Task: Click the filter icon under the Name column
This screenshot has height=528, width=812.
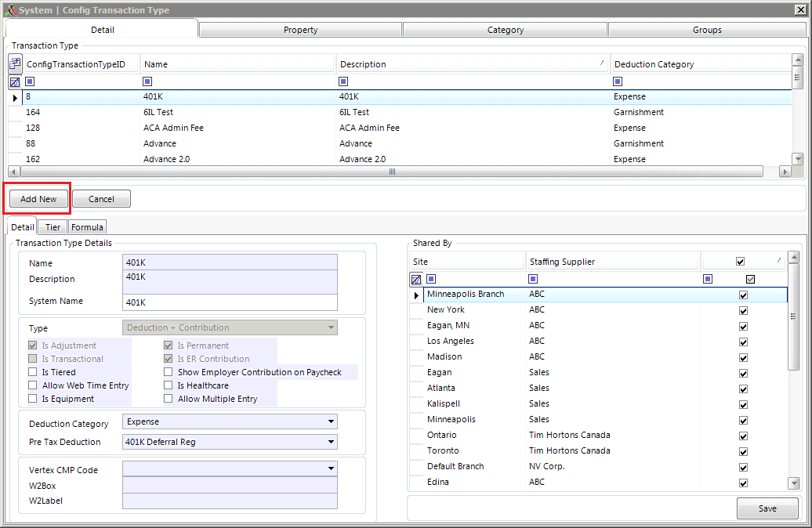Action: pyautogui.click(x=147, y=81)
